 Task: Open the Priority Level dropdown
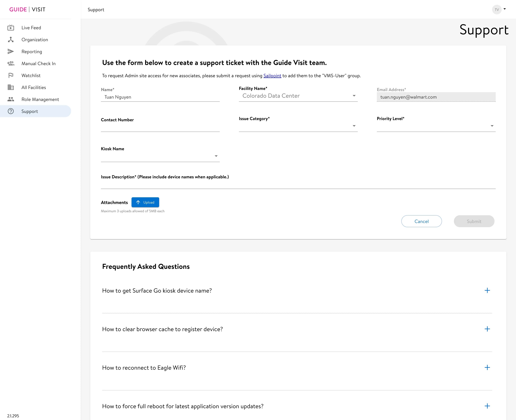(x=436, y=126)
